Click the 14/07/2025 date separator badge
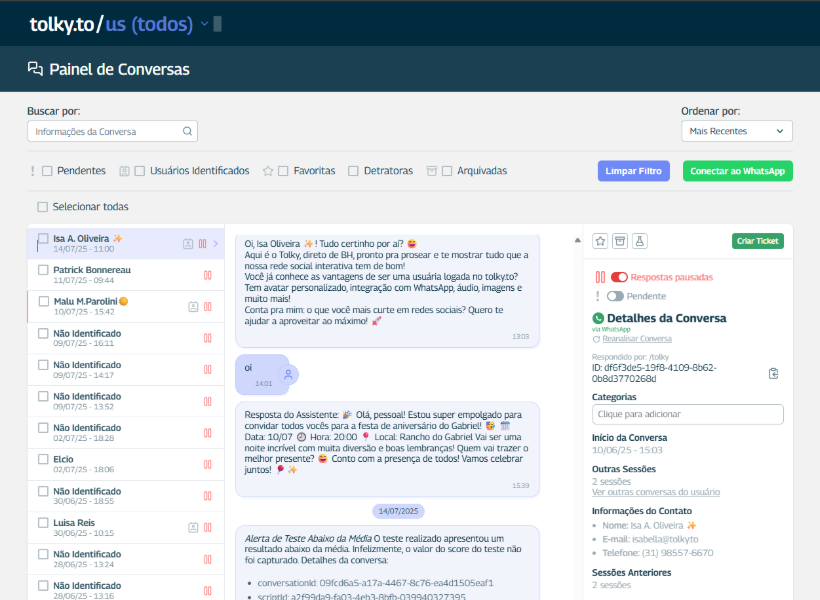Image resolution: width=820 pixels, height=600 pixels. (x=398, y=511)
